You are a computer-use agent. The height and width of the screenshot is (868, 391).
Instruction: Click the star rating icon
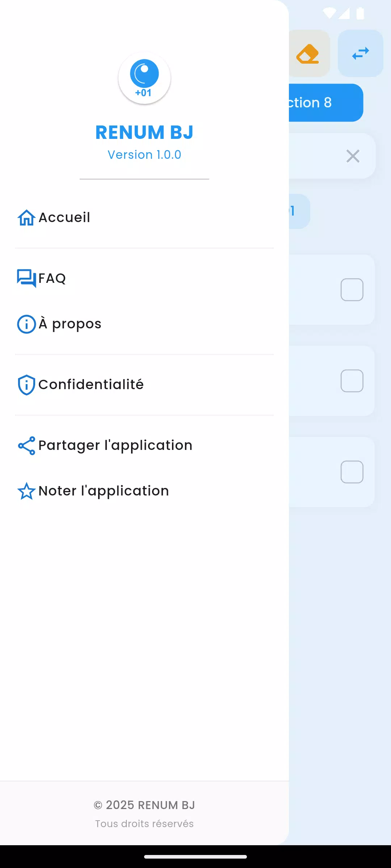pyautogui.click(x=26, y=491)
